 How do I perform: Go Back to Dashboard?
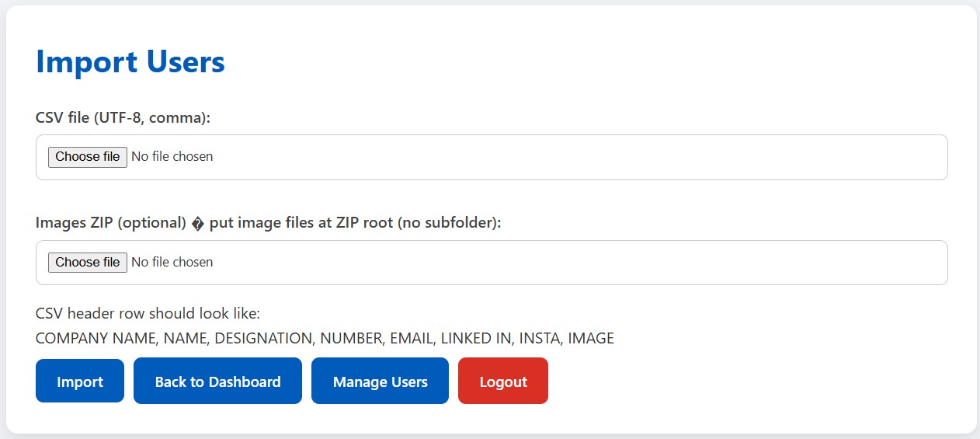(x=217, y=382)
